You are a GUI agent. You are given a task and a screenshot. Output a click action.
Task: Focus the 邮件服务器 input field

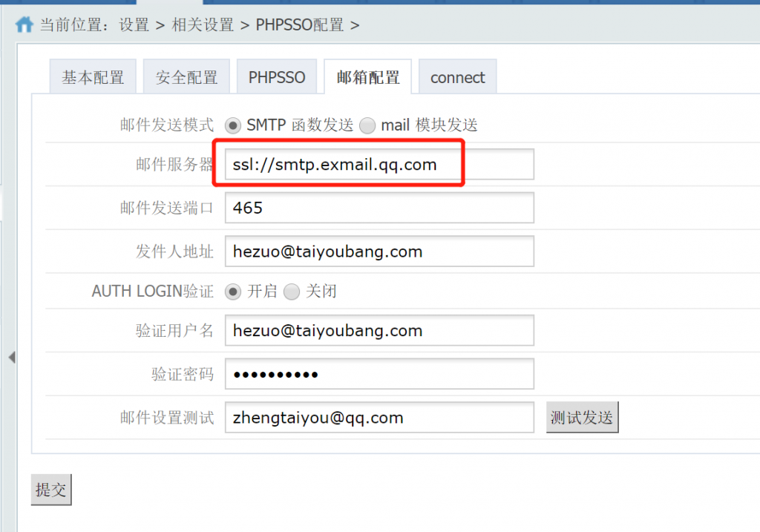click(379, 165)
